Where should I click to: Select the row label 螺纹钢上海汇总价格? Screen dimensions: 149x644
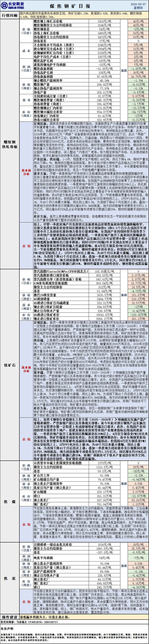(x=48, y=21)
